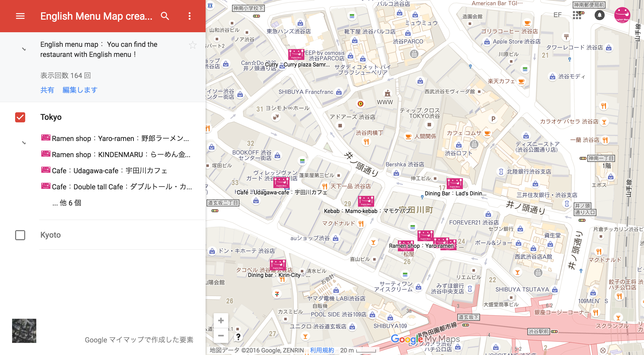Select Cafe Udagawa-cafe list entry
This screenshot has height=355, width=644.
point(109,171)
